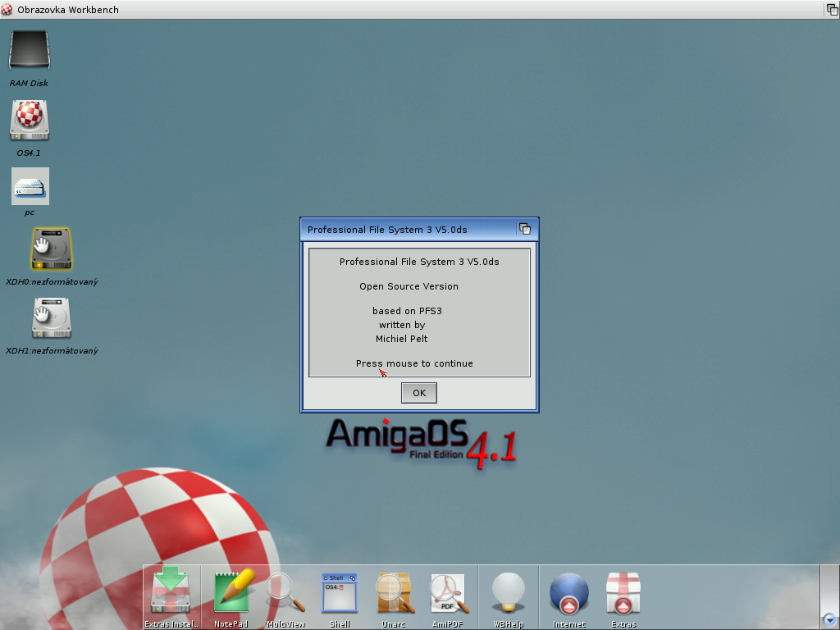Image resolution: width=840 pixels, height=630 pixels.
Task: Launch MultiView from the dock
Action: point(285,592)
